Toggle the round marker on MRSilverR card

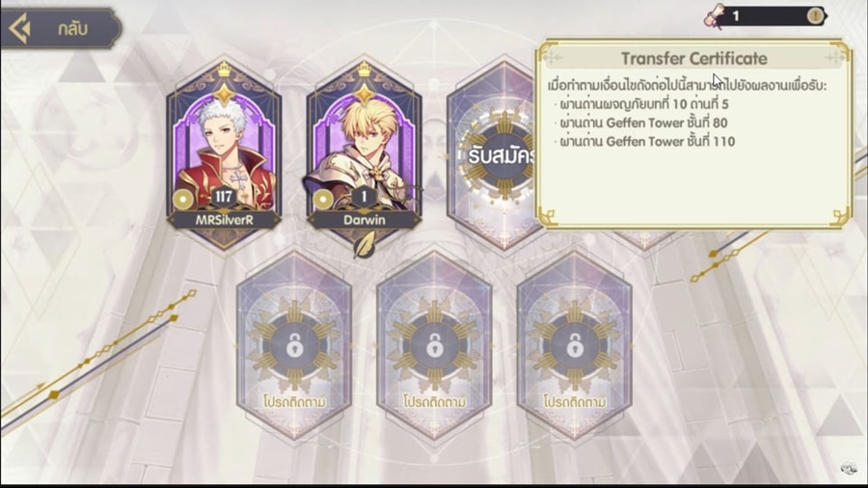182,199
